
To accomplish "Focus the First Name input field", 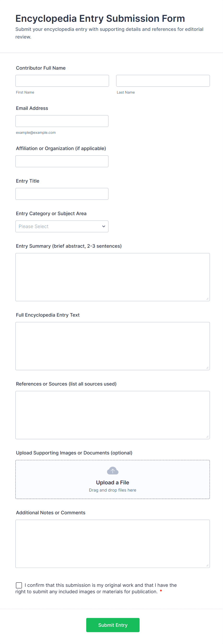I will point(62,81).
